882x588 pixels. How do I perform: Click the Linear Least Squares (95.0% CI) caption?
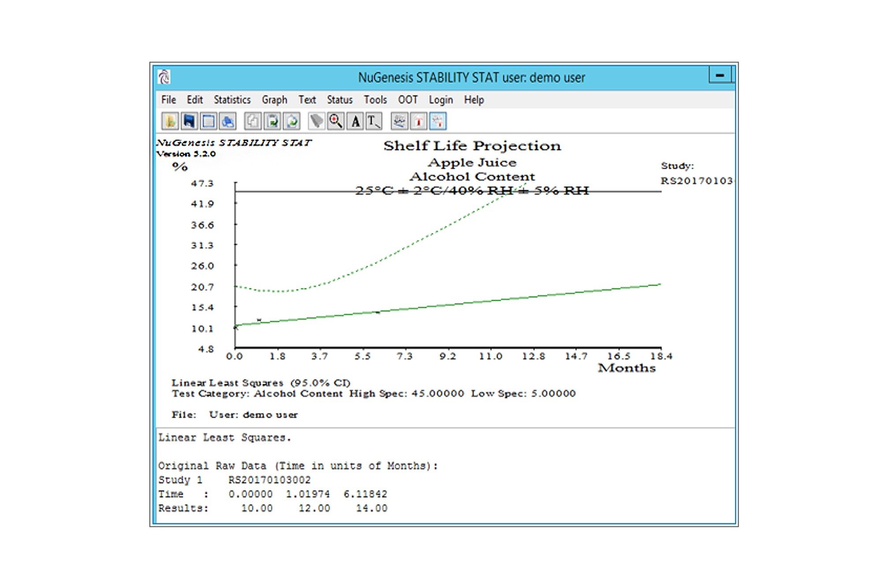click(261, 382)
